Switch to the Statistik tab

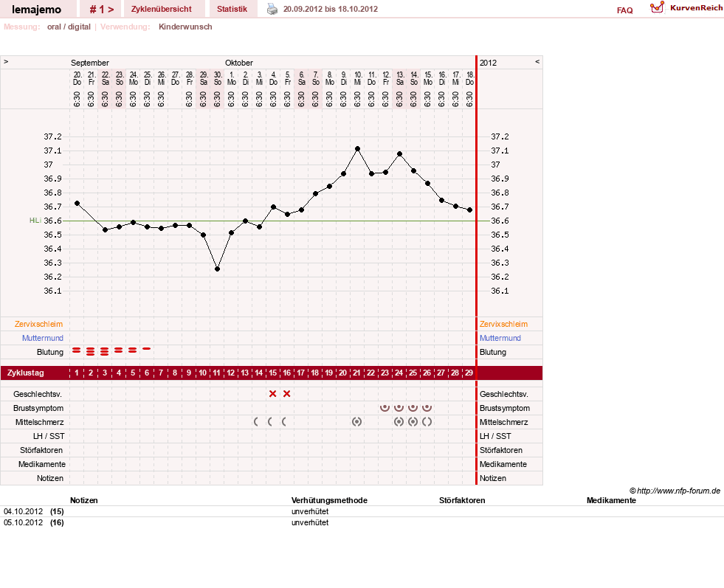click(232, 9)
